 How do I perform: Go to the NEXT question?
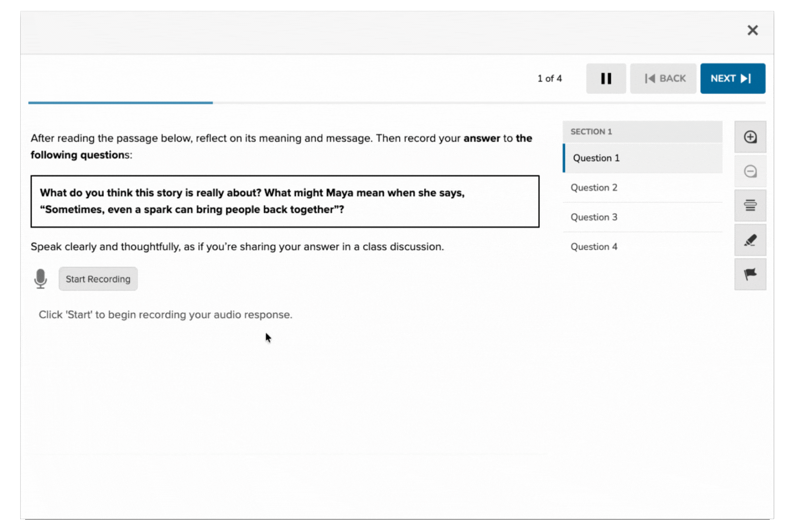pos(732,78)
